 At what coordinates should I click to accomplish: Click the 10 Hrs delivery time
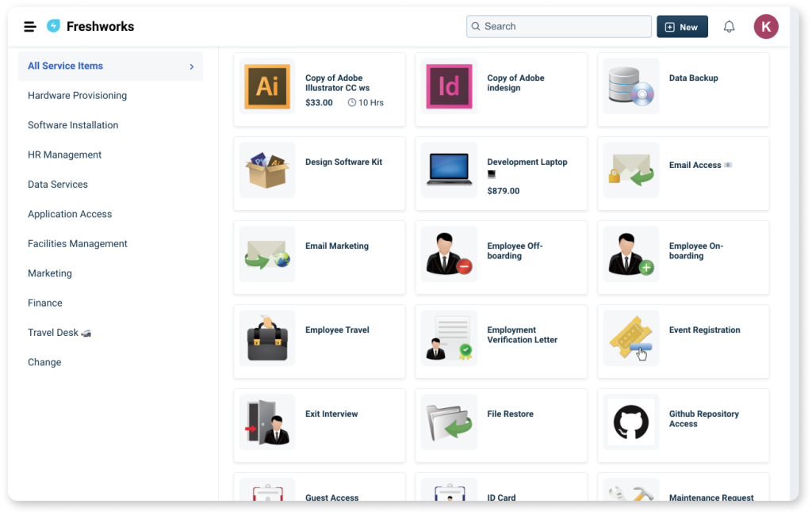[x=366, y=102]
